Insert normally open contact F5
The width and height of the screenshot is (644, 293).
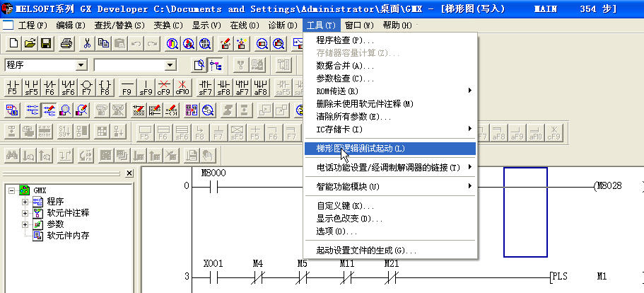tap(12, 87)
